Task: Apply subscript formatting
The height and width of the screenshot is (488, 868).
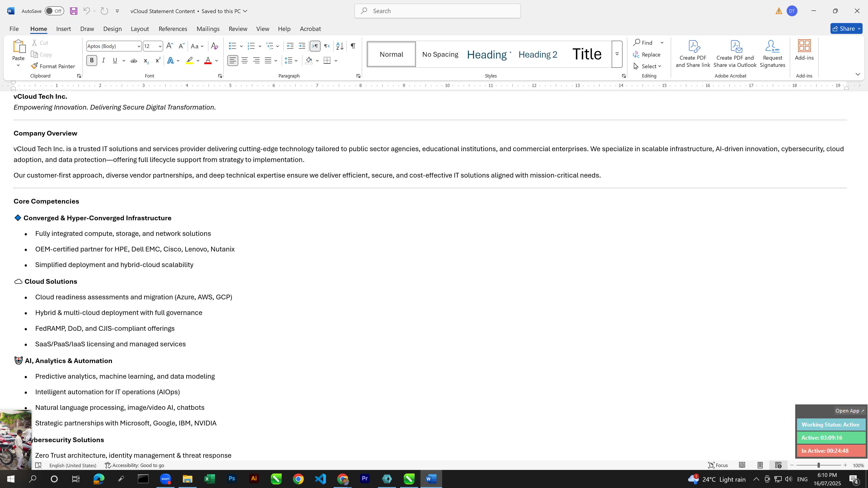Action: 146,61
